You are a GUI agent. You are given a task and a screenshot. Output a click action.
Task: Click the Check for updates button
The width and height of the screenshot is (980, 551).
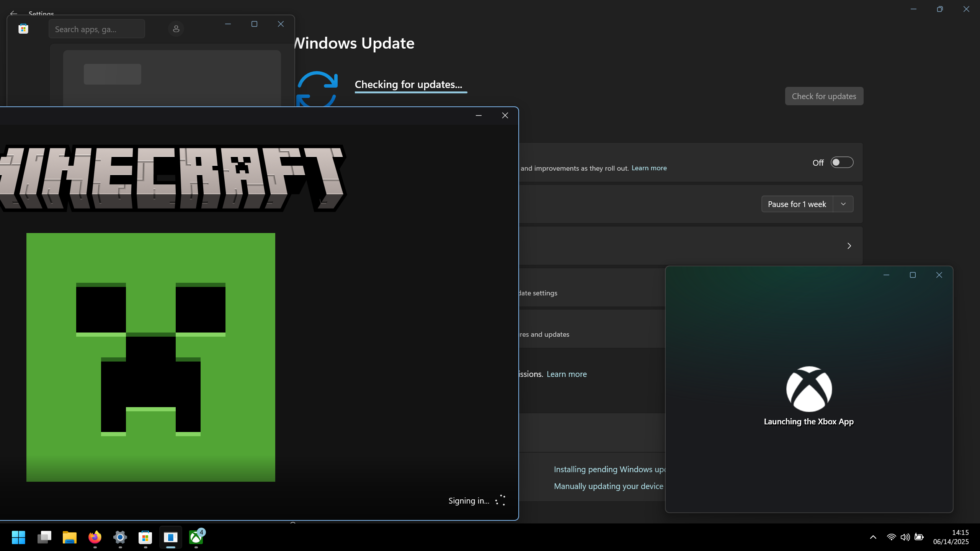tap(824, 96)
